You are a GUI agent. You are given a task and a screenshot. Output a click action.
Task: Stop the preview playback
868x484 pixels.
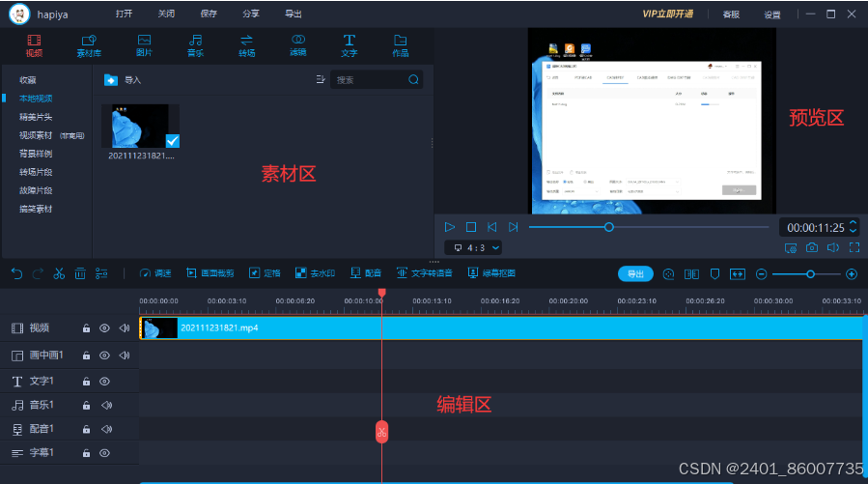pyautogui.click(x=471, y=227)
